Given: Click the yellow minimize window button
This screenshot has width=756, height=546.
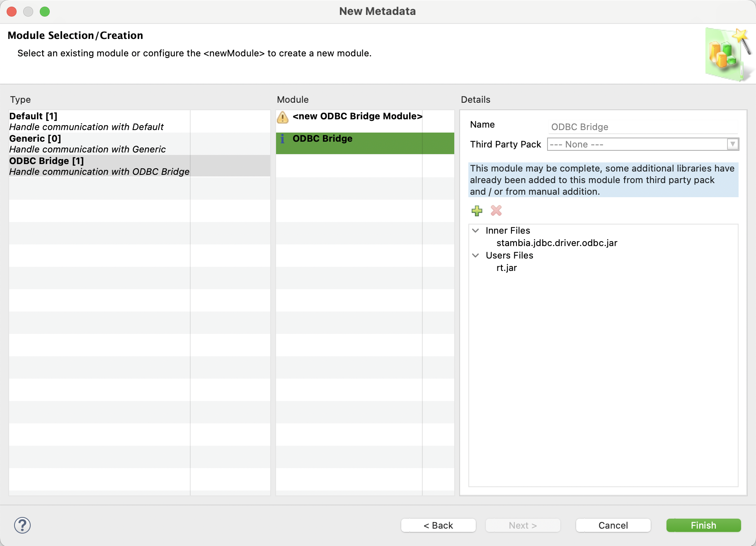Looking at the screenshot, I should click(28, 12).
